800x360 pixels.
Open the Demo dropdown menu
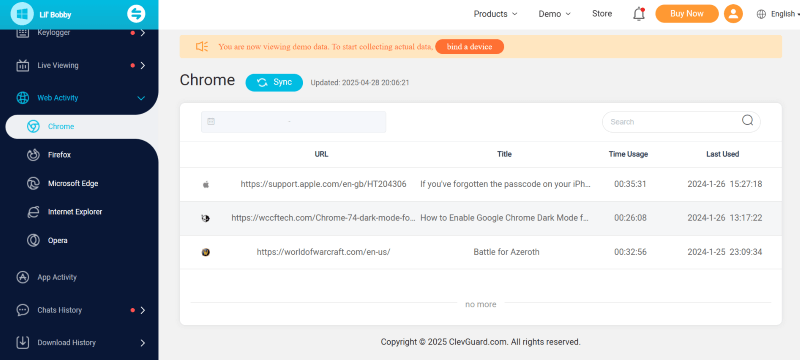[555, 14]
